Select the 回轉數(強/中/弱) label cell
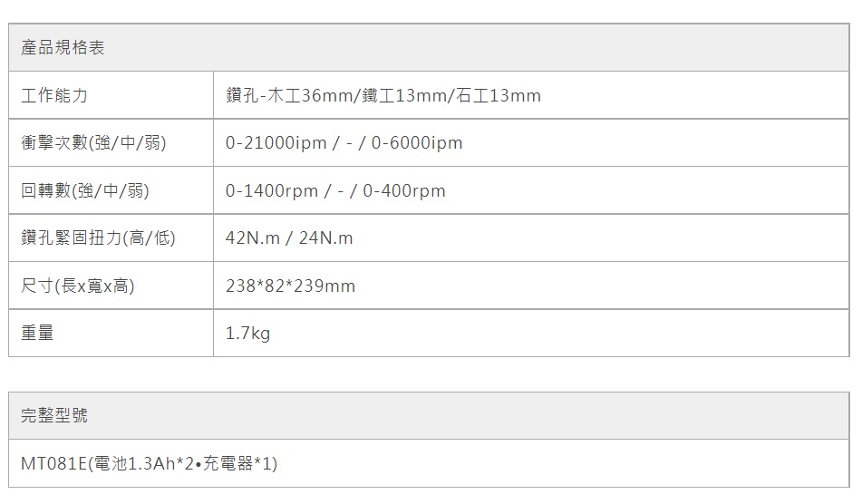The height and width of the screenshot is (504, 862). coord(85,190)
